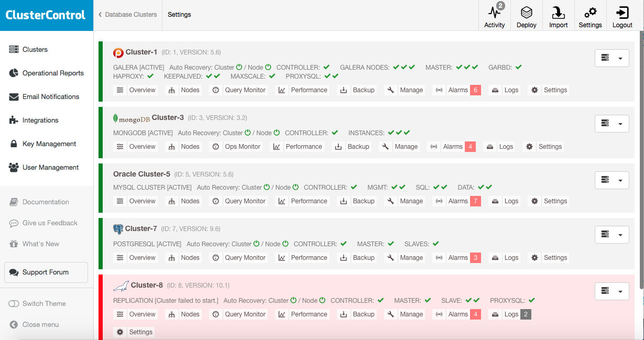
Task: Expand the Cluster-1 actions dropdown
Action: [x=612, y=58]
